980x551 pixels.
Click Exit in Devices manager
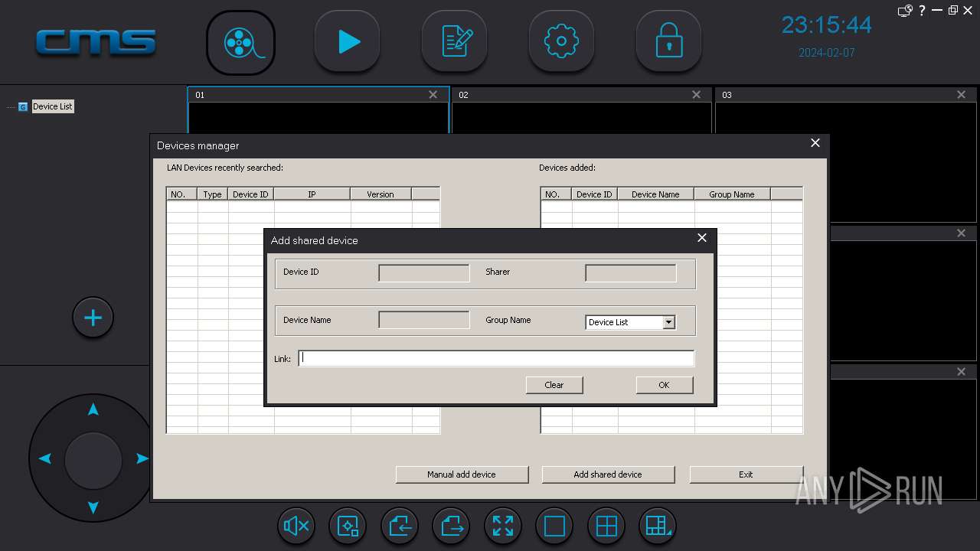(746, 474)
